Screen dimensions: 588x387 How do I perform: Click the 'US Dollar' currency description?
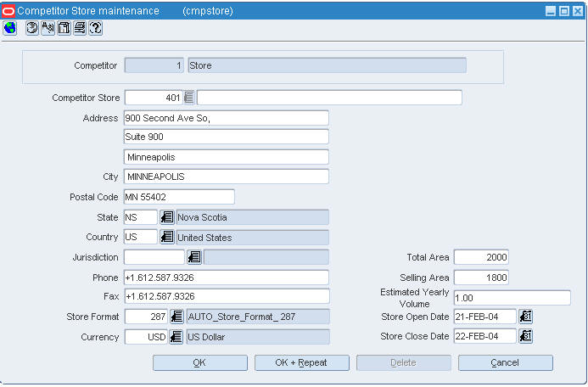tap(258, 337)
